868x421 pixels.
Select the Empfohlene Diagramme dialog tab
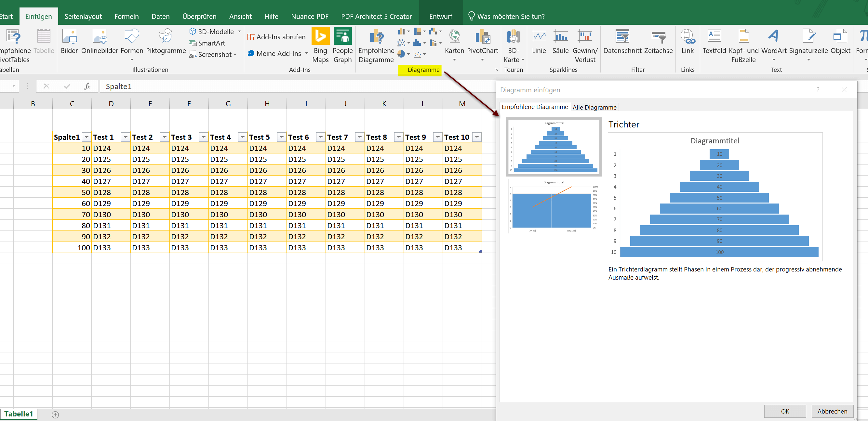point(535,107)
